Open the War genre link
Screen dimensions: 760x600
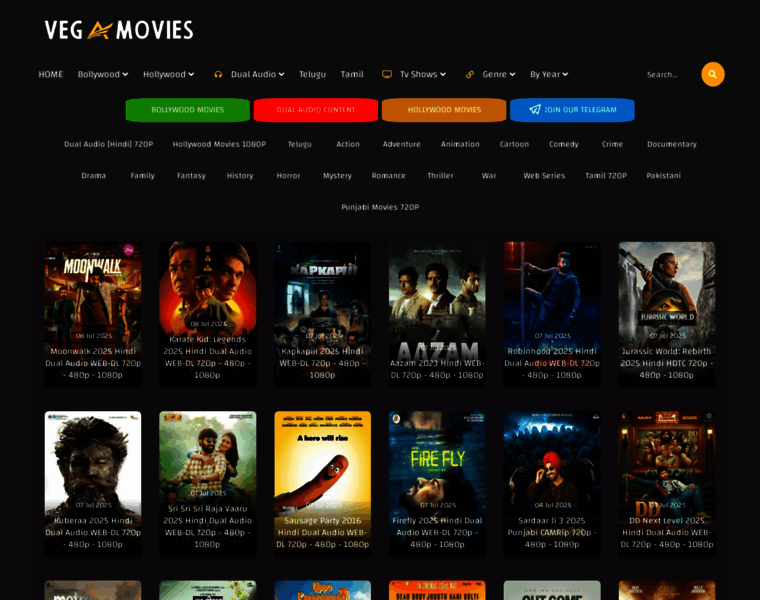tap(489, 175)
